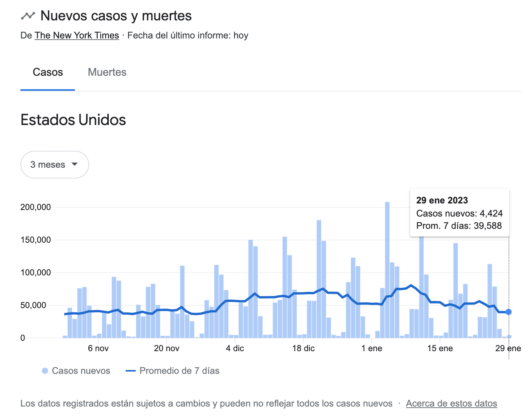Open the "3 meses" time range dropdown
The width and height of the screenshot is (532, 420).
click(55, 165)
